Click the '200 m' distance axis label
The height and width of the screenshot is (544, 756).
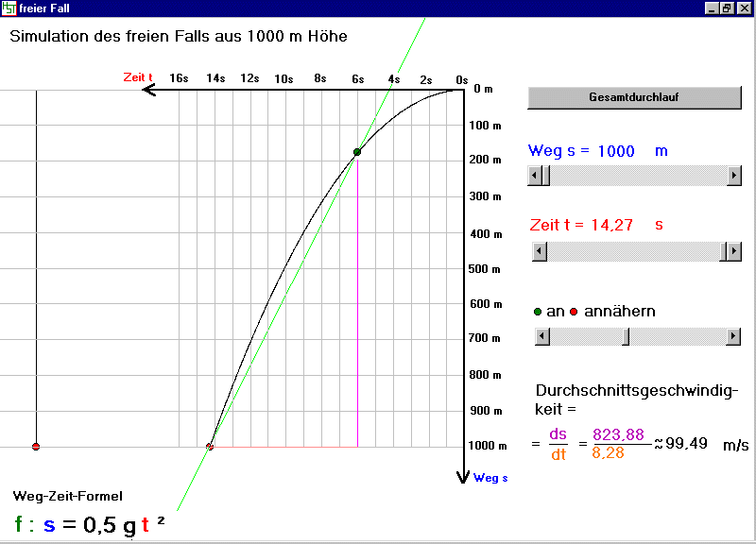[x=485, y=160]
